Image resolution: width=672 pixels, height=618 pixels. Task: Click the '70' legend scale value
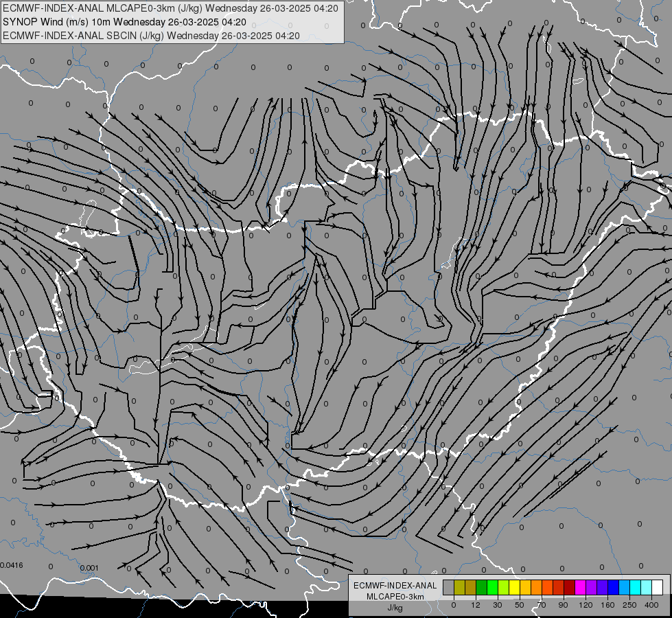pyautogui.click(x=542, y=605)
